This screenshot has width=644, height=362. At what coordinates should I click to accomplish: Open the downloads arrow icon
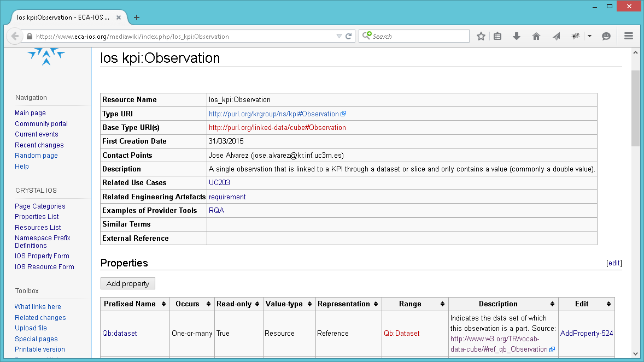[517, 36]
